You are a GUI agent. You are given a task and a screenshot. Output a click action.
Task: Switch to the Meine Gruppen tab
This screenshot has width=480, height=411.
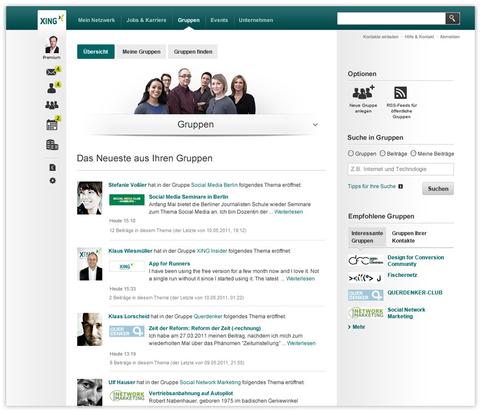[141, 52]
